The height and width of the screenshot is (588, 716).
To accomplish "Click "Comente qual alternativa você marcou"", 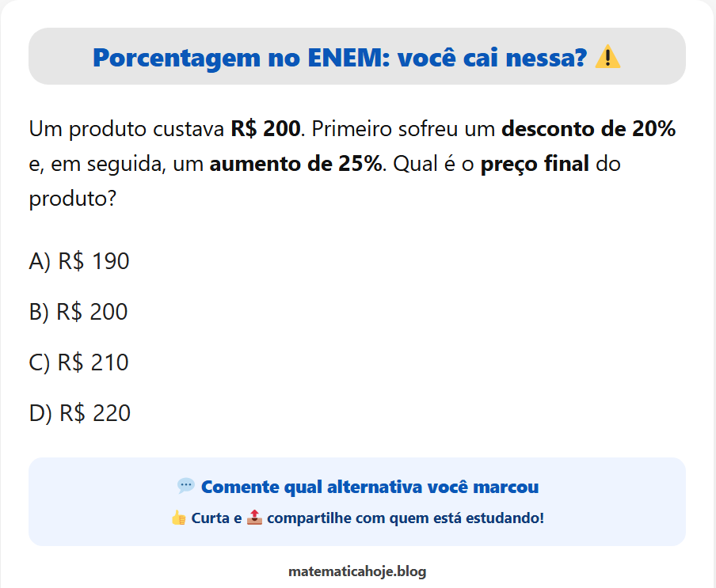I will [x=370, y=487].
